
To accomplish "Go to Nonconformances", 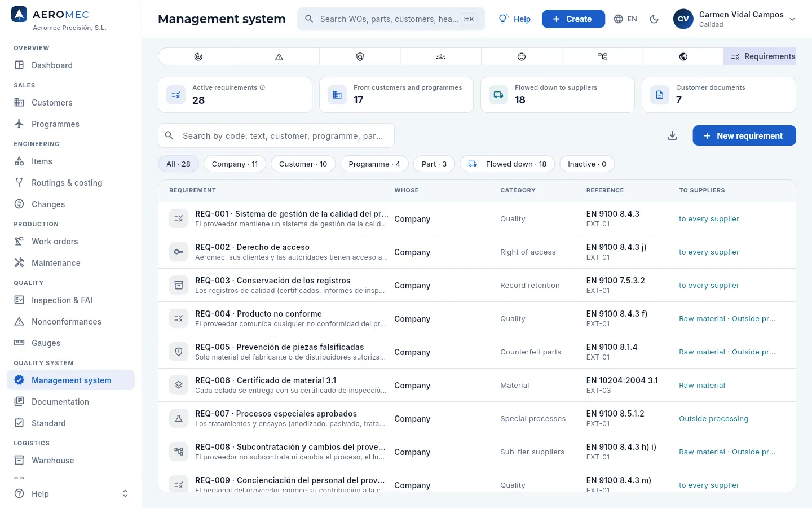I will (x=70, y=322).
